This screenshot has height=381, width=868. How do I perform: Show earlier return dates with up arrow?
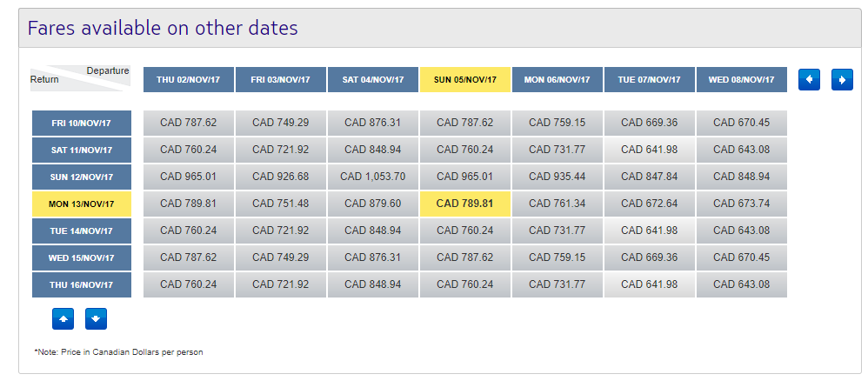click(x=63, y=319)
